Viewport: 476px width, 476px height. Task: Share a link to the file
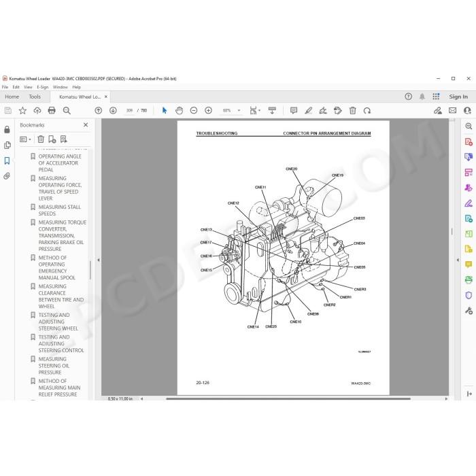(438, 110)
